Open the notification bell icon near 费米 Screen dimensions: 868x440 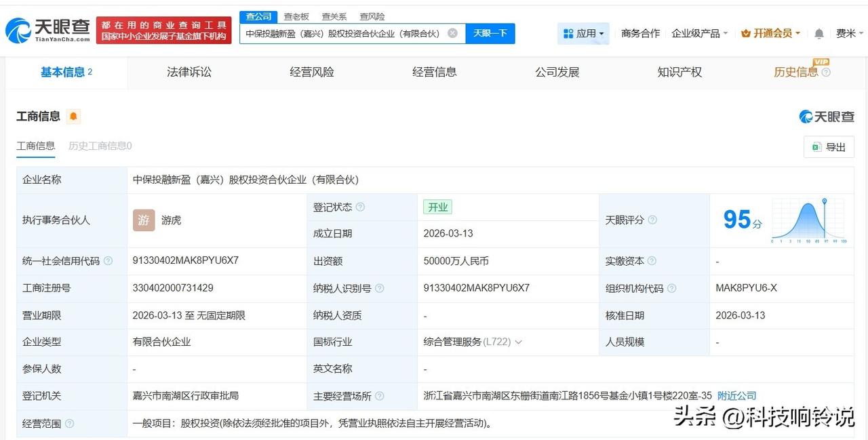coord(818,33)
